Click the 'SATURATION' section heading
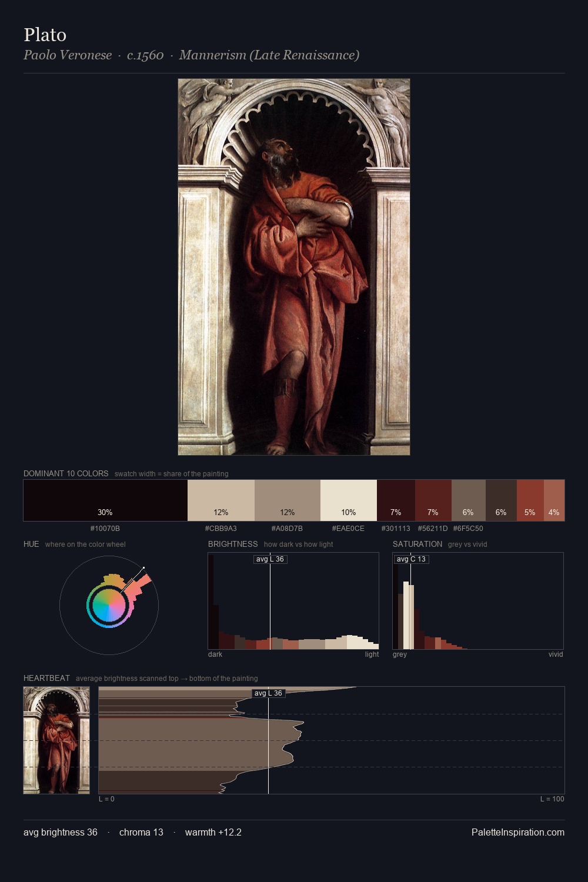The width and height of the screenshot is (588, 882). (417, 544)
